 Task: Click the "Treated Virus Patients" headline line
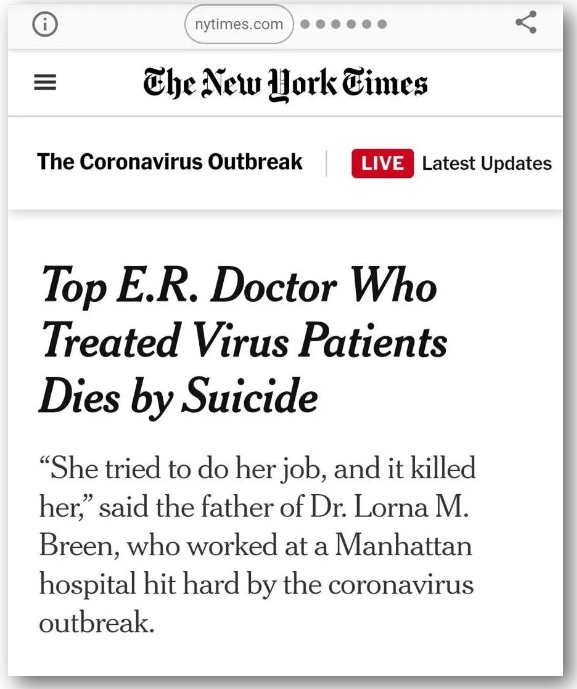pyautogui.click(x=245, y=341)
